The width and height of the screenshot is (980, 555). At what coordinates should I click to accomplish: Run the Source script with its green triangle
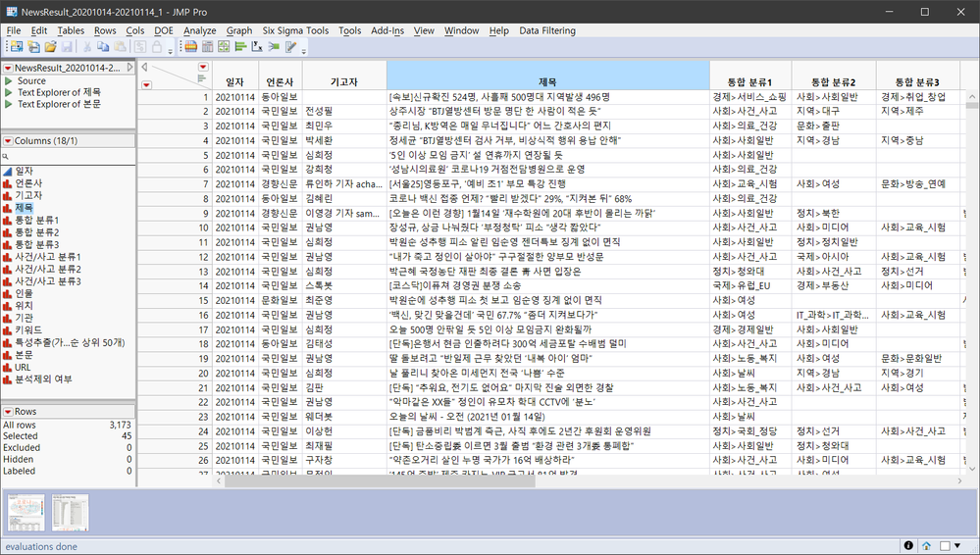[x=8, y=80]
